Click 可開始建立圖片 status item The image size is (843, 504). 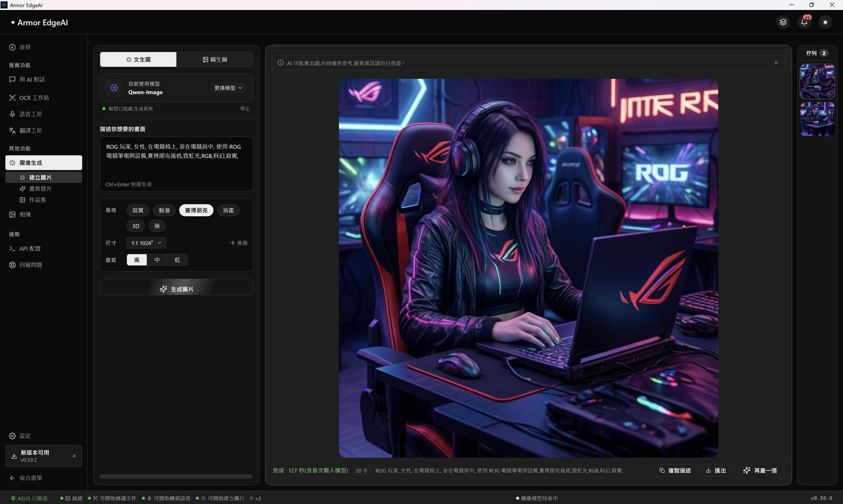tap(220, 498)
